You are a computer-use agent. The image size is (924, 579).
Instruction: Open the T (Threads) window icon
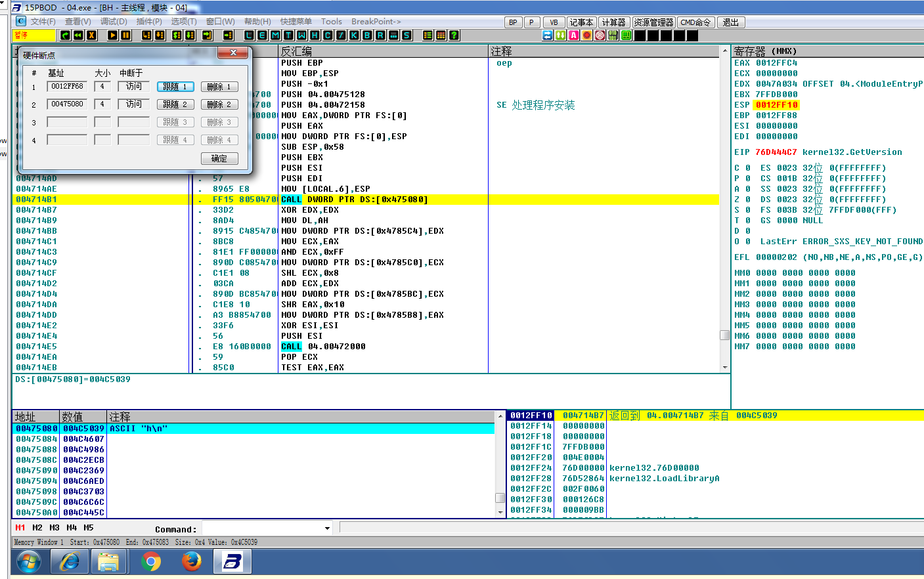(289, 35)
